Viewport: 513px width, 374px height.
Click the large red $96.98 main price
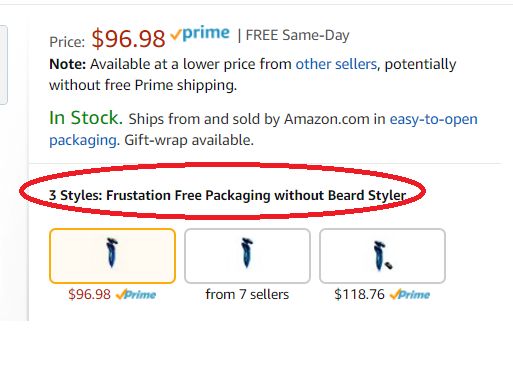coord(128,39)
